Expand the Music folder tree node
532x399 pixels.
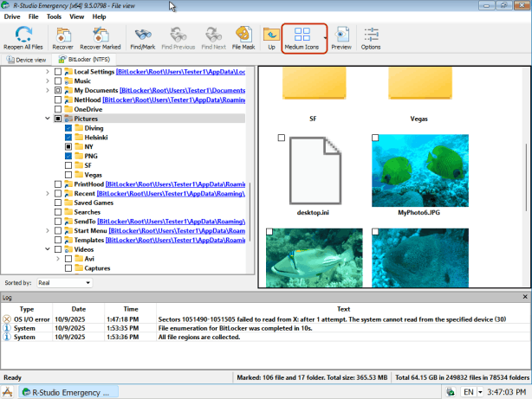pos(48,80)
